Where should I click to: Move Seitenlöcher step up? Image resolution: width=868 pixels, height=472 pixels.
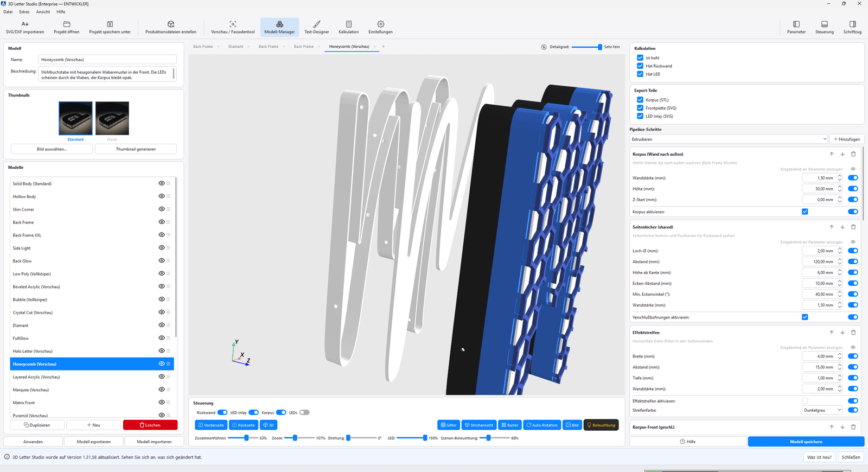[x=832, y=227]
